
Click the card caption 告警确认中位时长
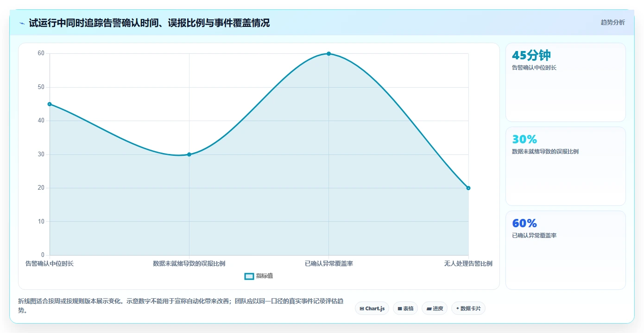coord(534,68)
